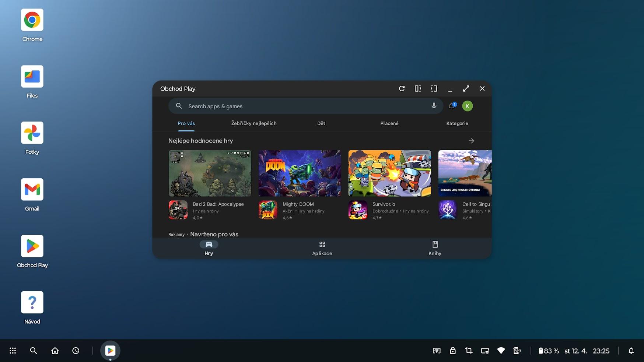The height and width of the screenshot is (362, 644).
Task: Click the lock screen tray icon
Action: click(453, 351)
